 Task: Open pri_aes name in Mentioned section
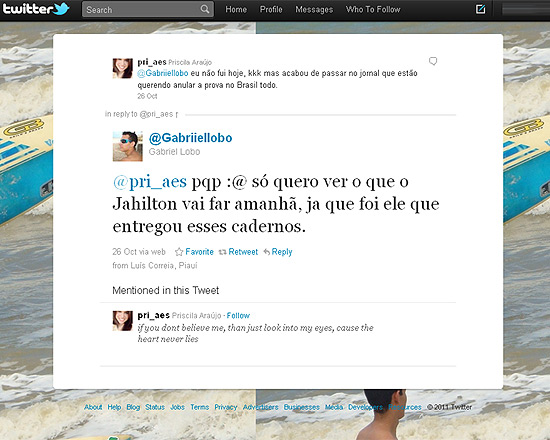click(x=154, y=315)
